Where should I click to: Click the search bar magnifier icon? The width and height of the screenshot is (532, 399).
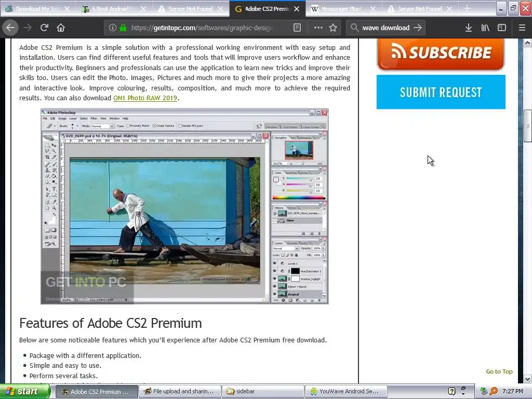(354, 28)
